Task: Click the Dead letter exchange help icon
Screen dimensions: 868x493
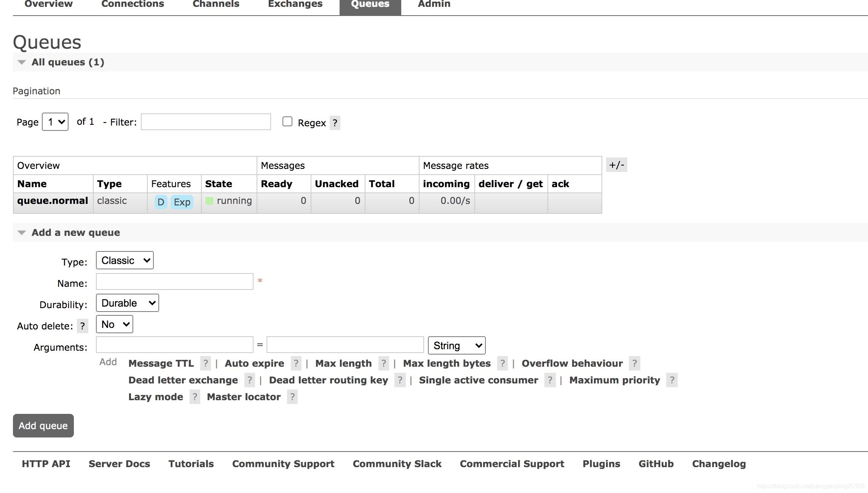Action: coord(249,380)
